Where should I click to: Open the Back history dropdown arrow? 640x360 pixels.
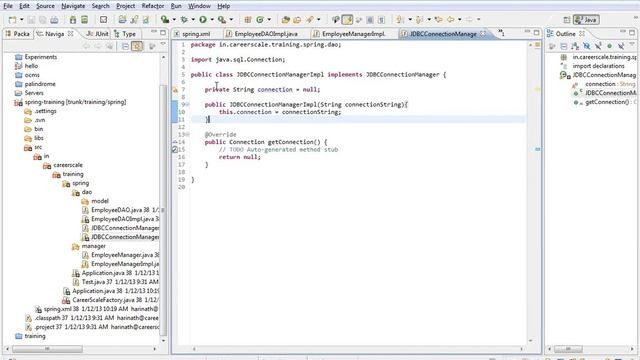(460, 20)
